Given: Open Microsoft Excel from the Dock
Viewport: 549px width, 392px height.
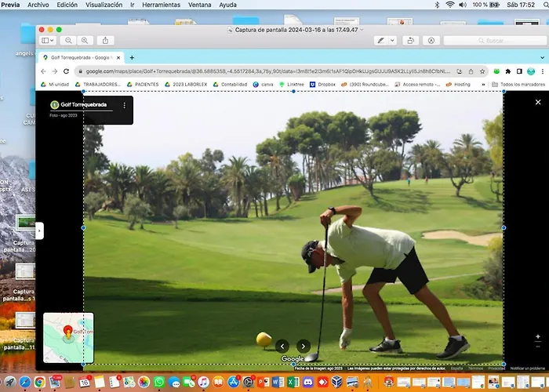Looking at the screenshot, I should (x=293, y=383).
